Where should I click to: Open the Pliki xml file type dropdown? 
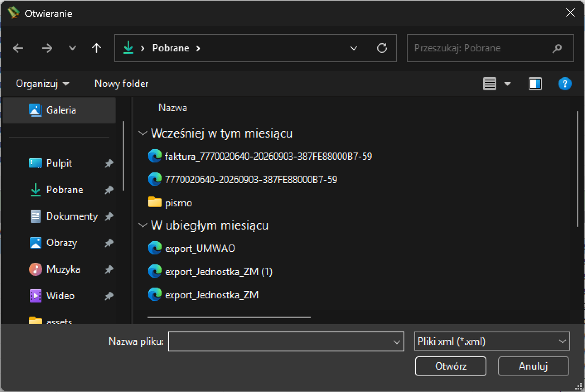(492, 341)
